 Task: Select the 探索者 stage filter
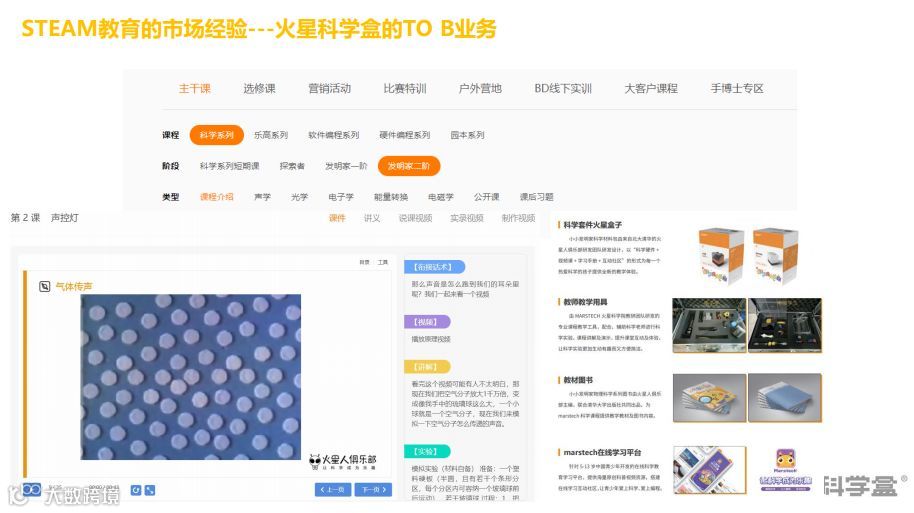point(292,166)
